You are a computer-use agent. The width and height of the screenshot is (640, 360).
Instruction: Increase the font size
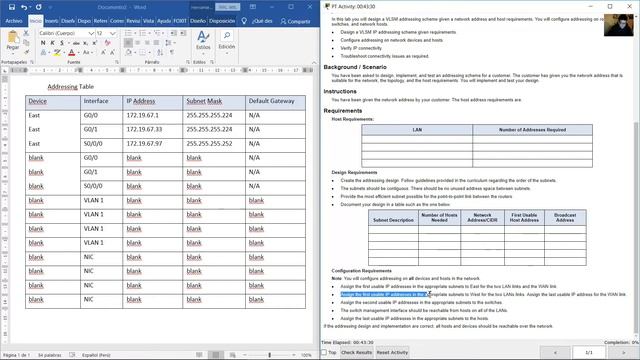103,53
